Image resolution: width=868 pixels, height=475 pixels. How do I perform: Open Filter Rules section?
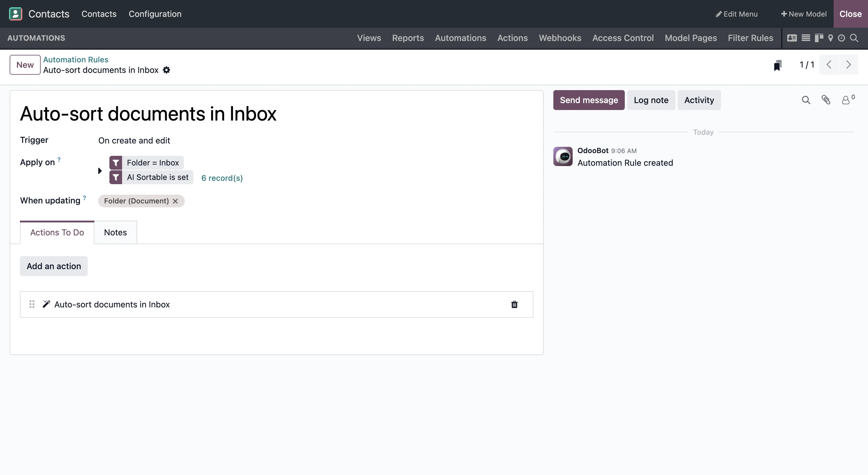(750, 38)
